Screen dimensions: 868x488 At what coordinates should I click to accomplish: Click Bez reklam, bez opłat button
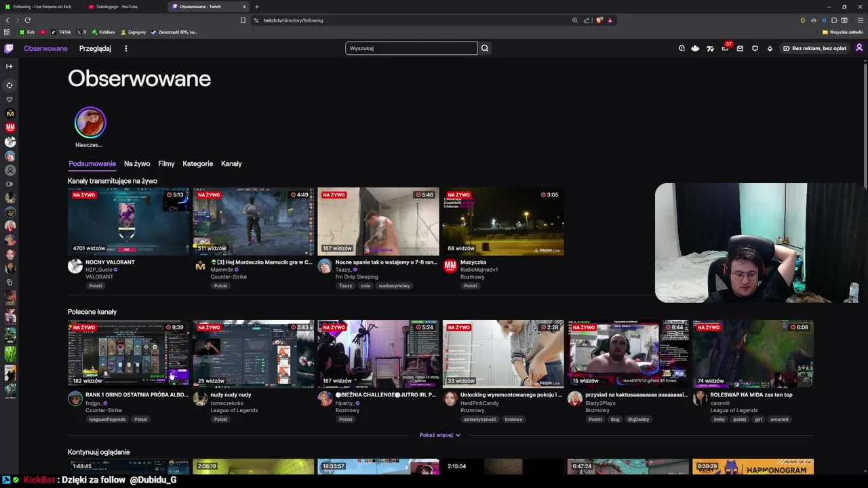814,48
